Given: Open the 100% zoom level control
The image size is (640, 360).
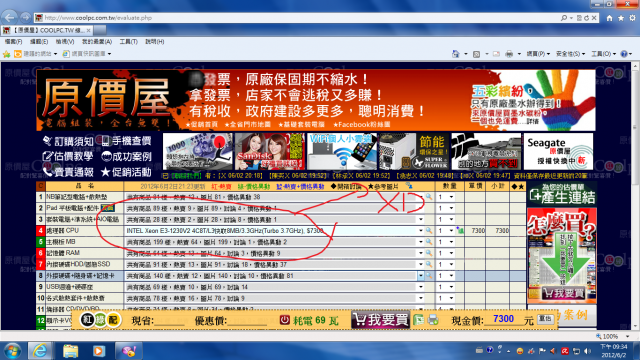Looking at the screenshot, I should (x=613, y=336).
